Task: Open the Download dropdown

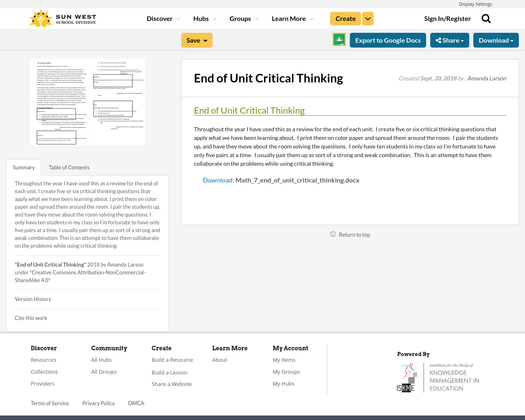Action: pyautogui.click(x=496, y=40)
